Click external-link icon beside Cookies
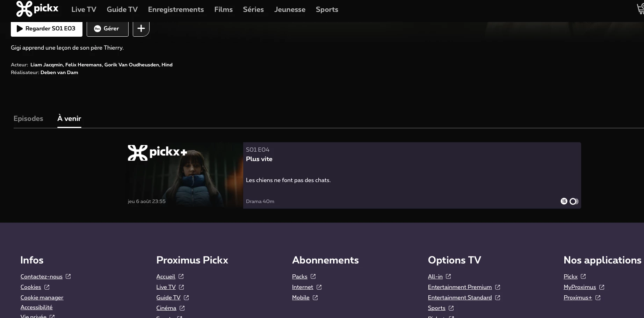The image size is (644, 318). pos(47,287)
